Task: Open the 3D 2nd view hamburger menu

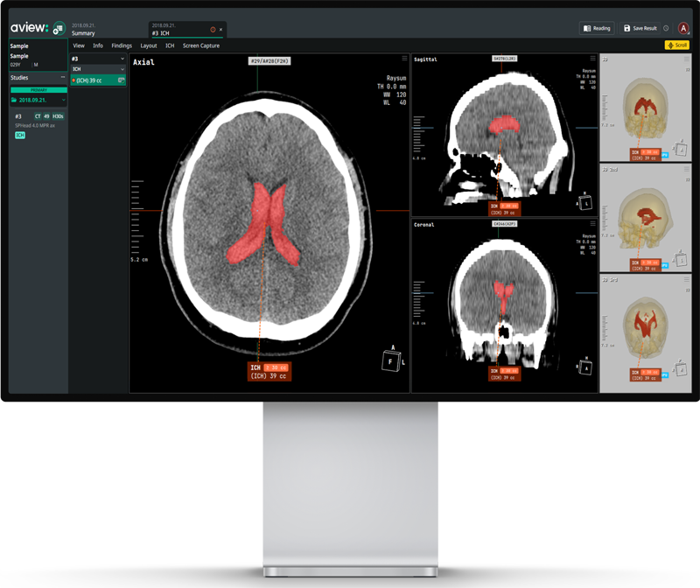Action: click(687, 169)
